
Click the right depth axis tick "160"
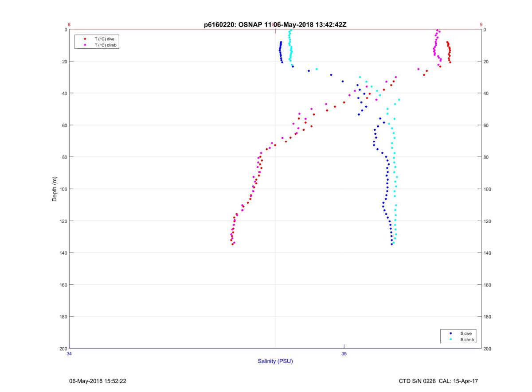(x=487, y=285)
